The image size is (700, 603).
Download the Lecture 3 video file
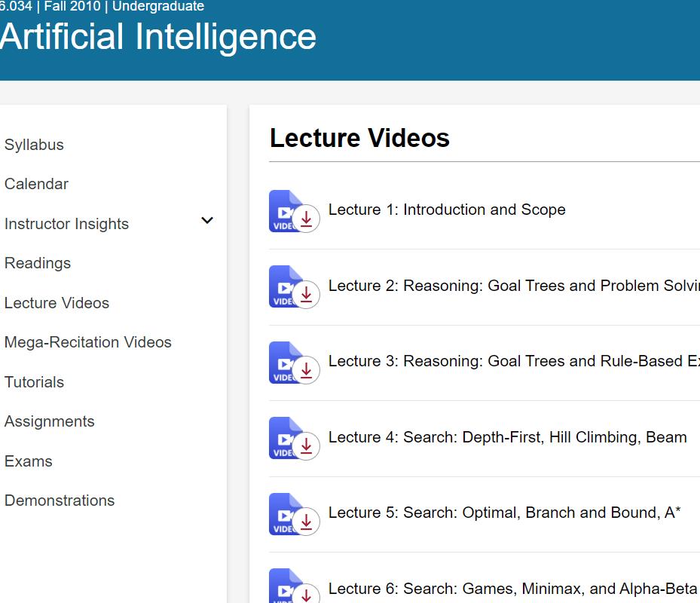click(306, 371)
